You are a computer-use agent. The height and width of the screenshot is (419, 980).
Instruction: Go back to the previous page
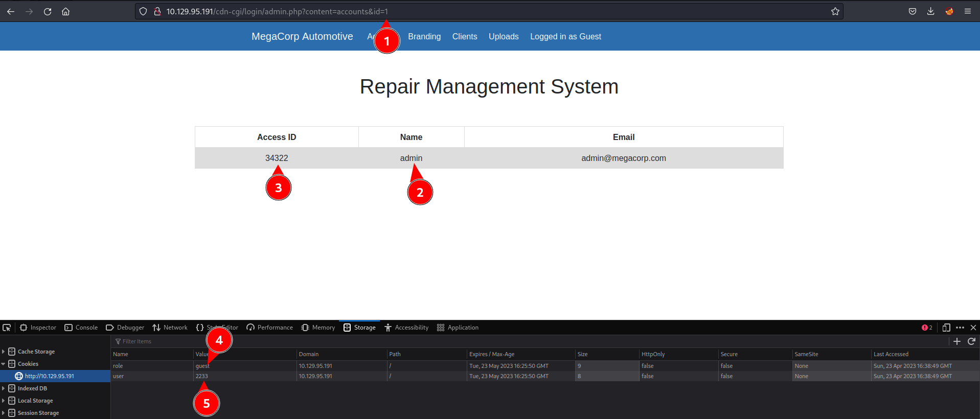[11, 11]
